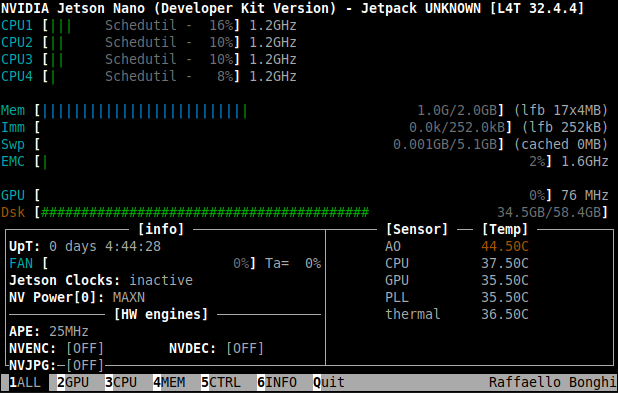Image resolution: width=618 pixels, height=393 pixels.
Task: Switch to the 2GPU tab
Action: (x=73, y=382)
